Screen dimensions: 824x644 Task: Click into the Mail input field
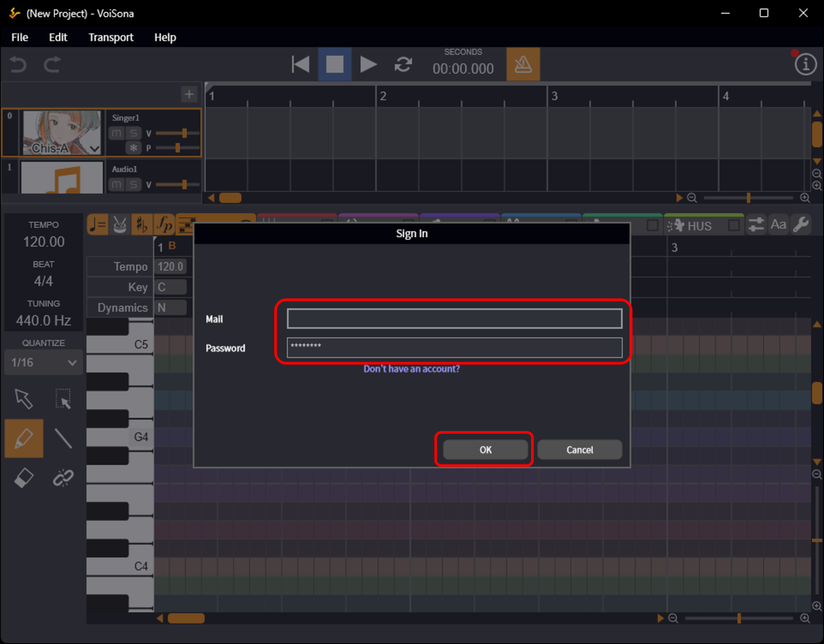(x=454, y=318)
